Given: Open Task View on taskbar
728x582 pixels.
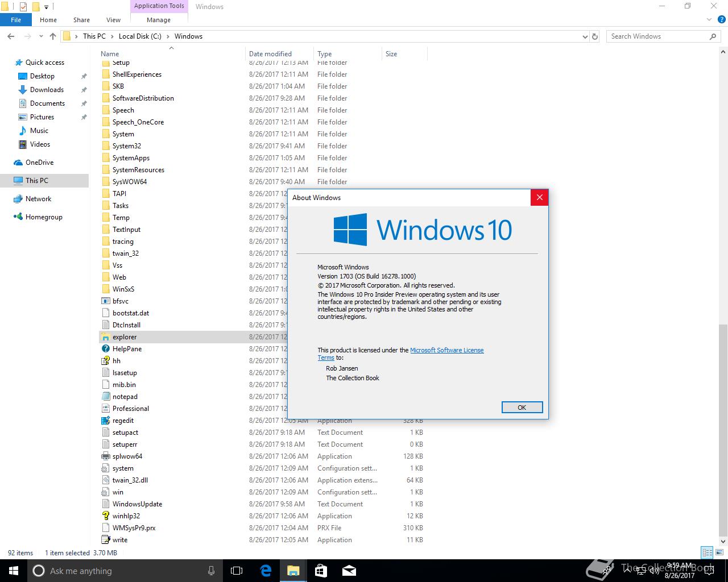Looking at the screenshot, I should 237,571.
